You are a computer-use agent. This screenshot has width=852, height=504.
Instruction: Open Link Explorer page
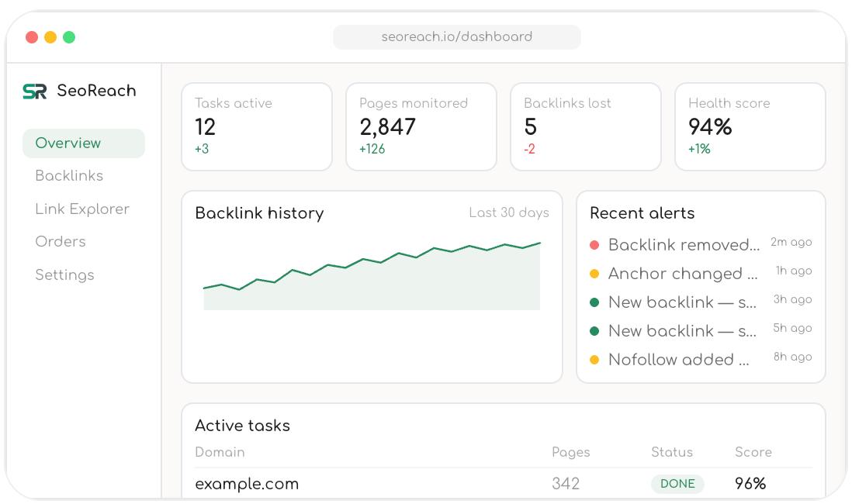coord(82,209)
